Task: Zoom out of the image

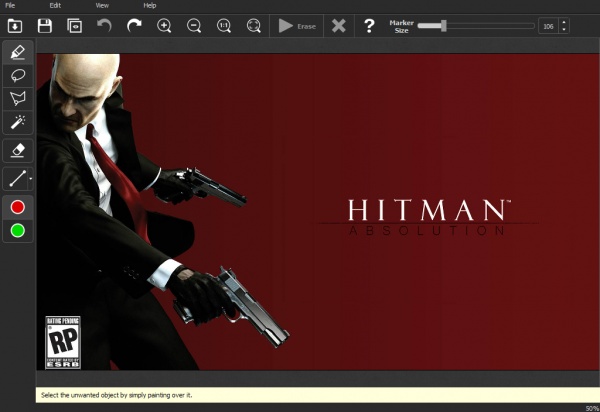Action: click(x=194, y=26)
